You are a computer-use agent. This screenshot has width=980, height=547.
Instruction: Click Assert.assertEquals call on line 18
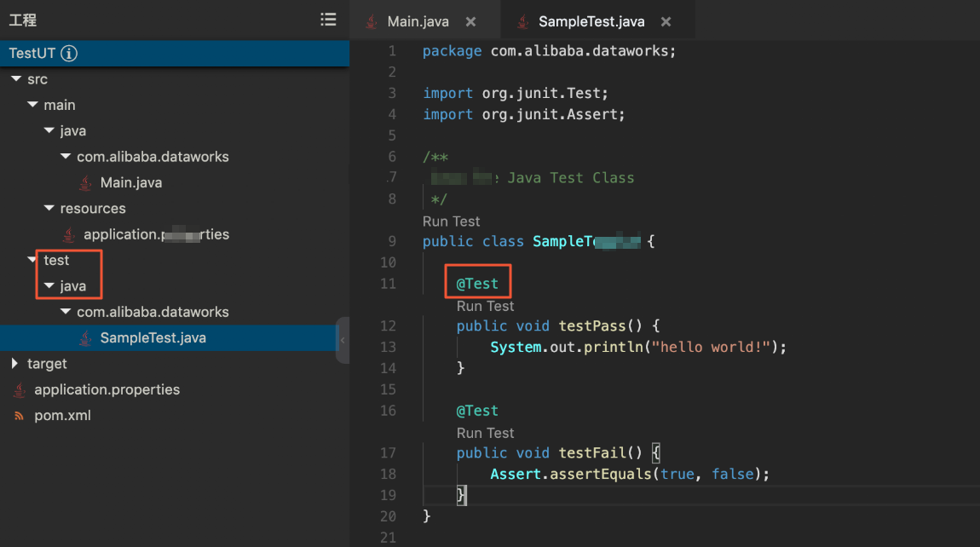(x=630, y=474)
